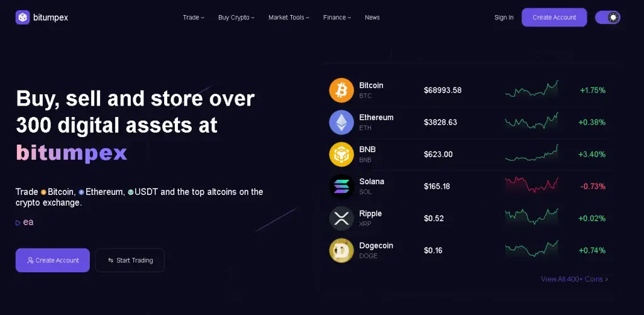Screen dimensions: 644x315
Task: Click the Bitcoin coin icon
Action: 341,91
